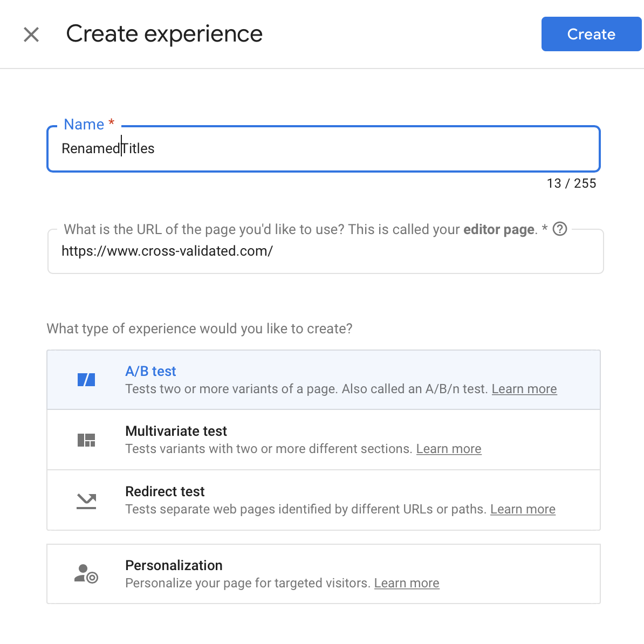The height and width of the screenshot is (644, 644).
Task: Open the editor page help icon
Action: click(559, 229)
